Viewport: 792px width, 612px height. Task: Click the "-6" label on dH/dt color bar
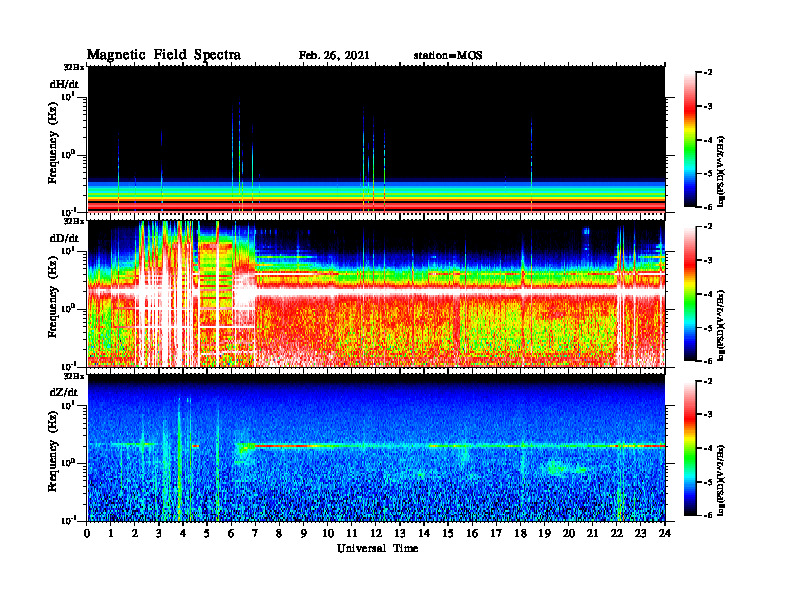pyautogui.click(x=708, y=207)
